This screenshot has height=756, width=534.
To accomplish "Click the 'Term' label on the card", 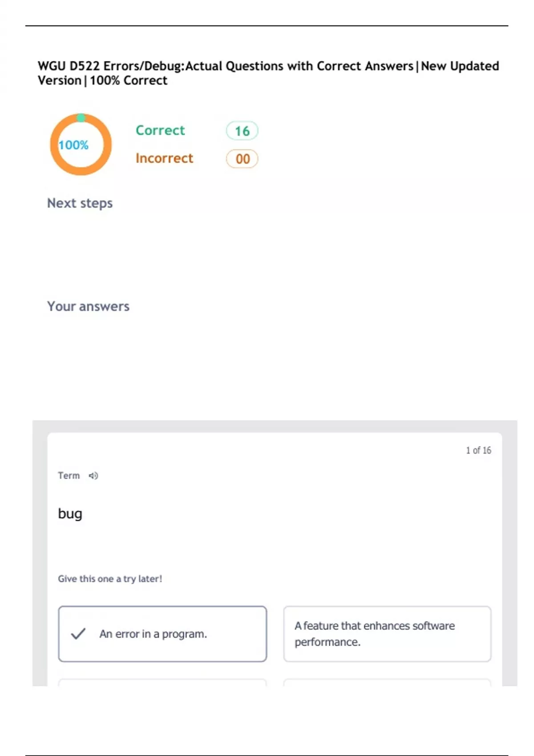I will pos(69,476).
